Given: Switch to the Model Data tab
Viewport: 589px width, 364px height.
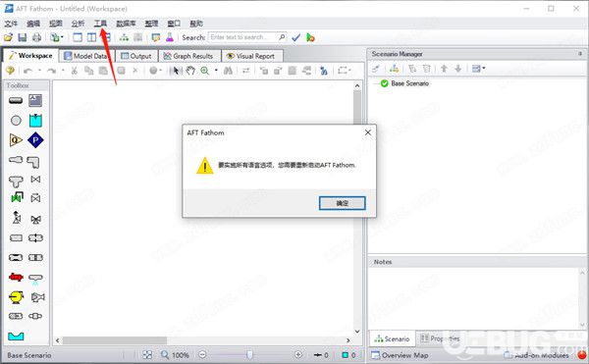Looking at the screenshot, I should pyautogui.click(x=86, y=56).
